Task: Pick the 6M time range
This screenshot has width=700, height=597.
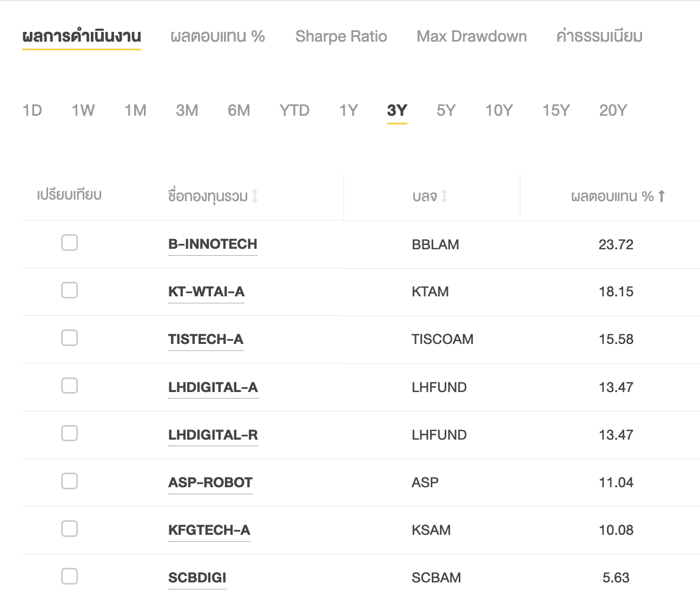Action: tap(239, 110)
